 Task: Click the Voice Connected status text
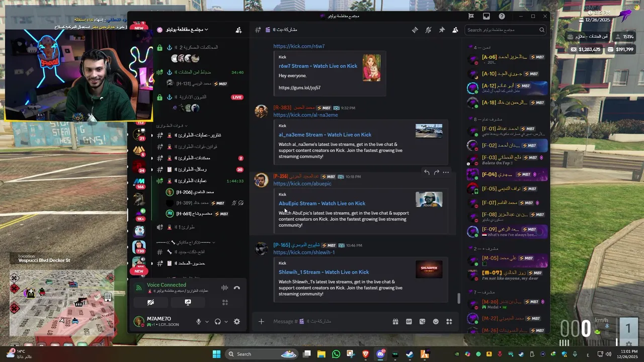pyautogui.click(x=167, y=285)
